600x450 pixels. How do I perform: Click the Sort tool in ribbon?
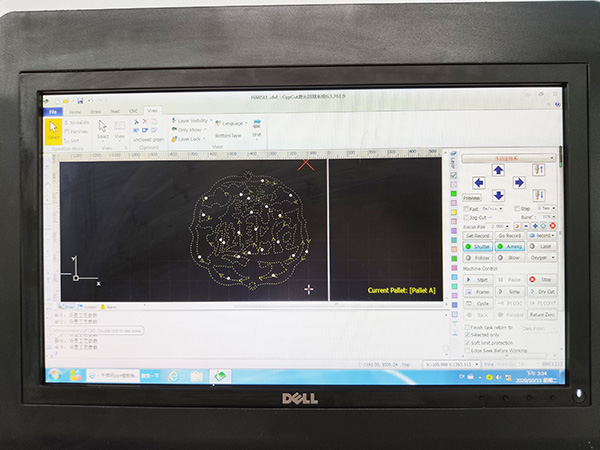coord(72,140)
